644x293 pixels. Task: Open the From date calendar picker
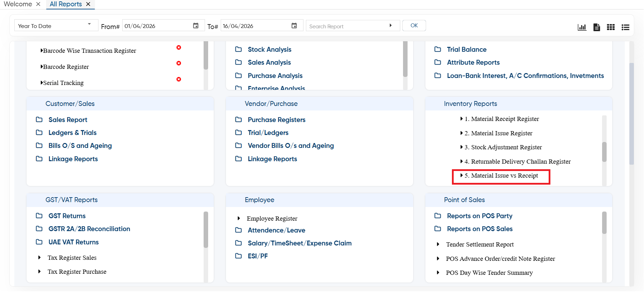tap(196, 26)
